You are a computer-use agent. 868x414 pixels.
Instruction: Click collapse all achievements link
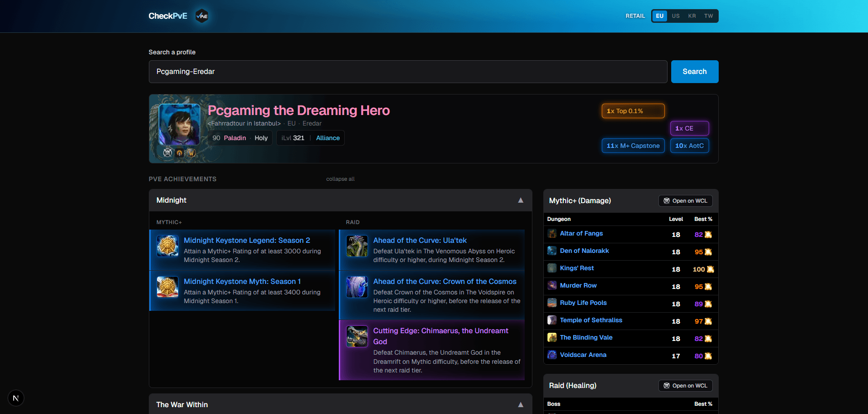tap(340, 179)
